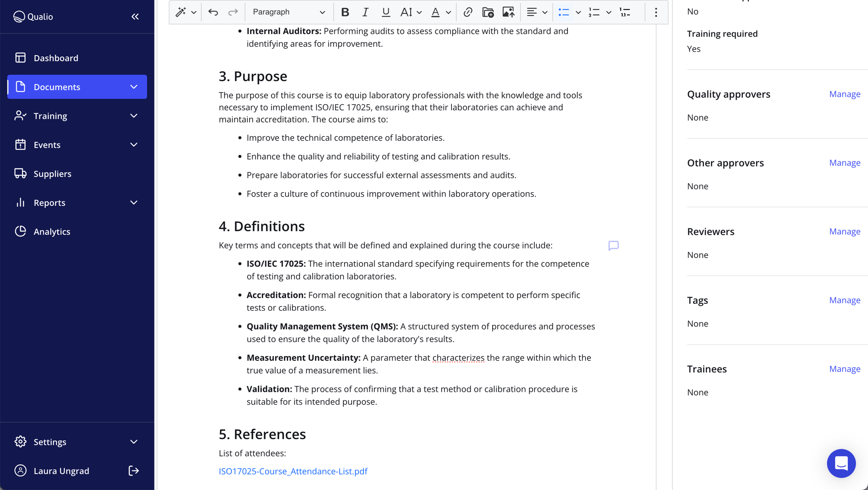Screen dimensions: 868x490
Task: Toggle bold formatting
Action: coord(345,12)
